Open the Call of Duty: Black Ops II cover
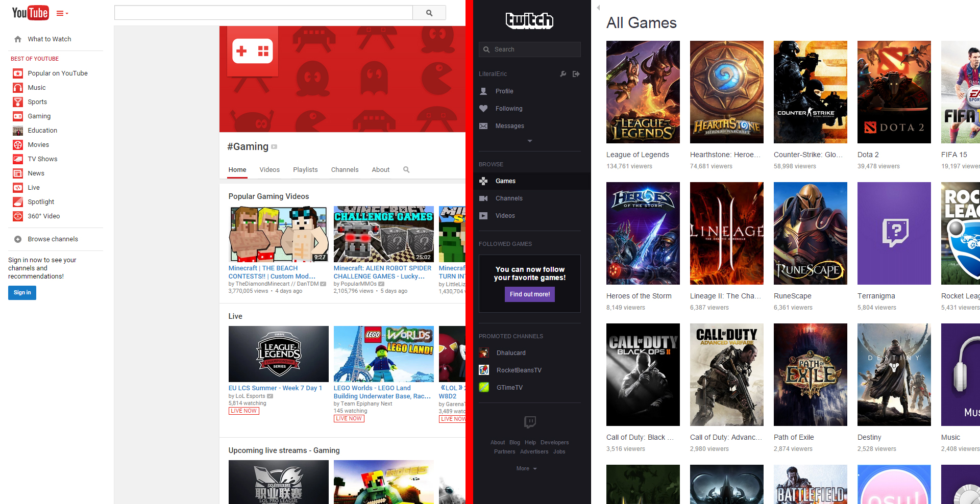This screenshot has height=504, width=980. [643, 374]
